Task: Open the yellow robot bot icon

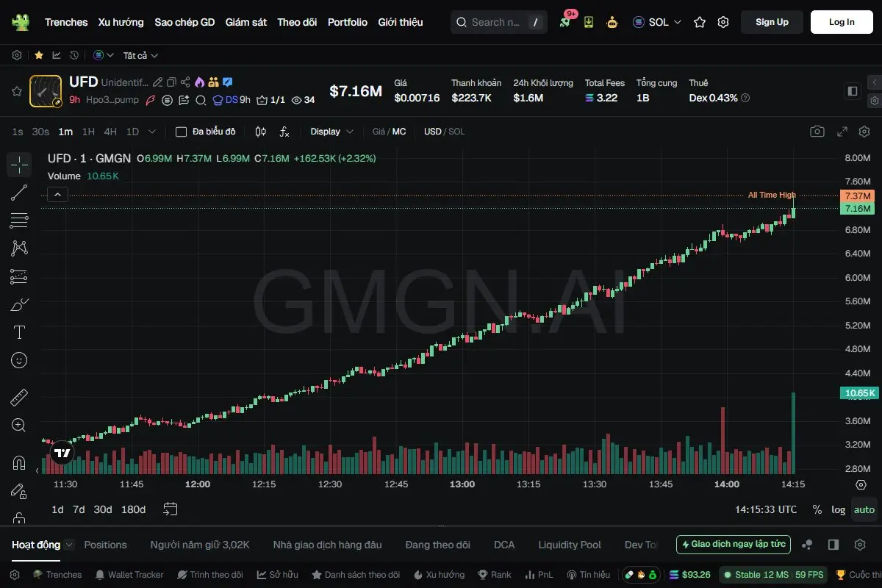Action: point(612,22)
